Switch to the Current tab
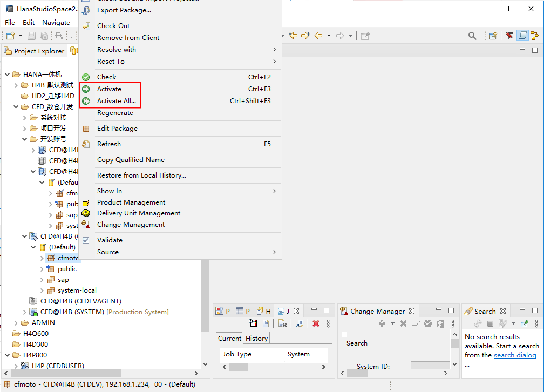 pos(229,338)
